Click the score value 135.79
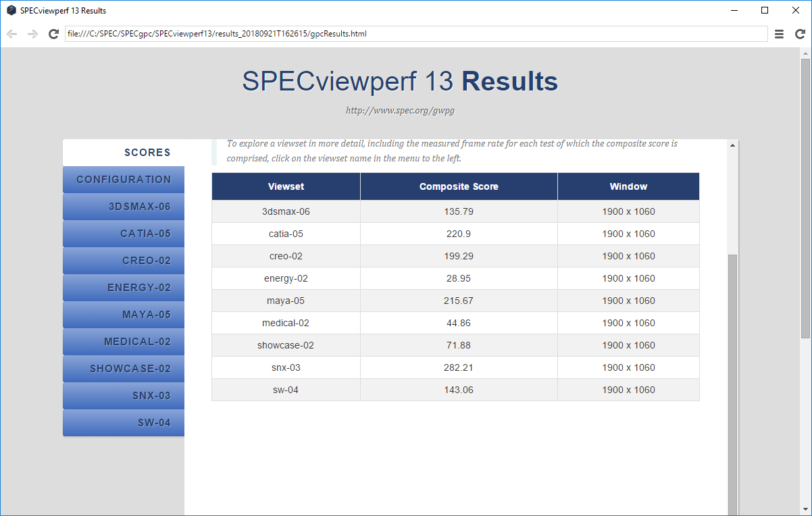 [x=459, y=211]
